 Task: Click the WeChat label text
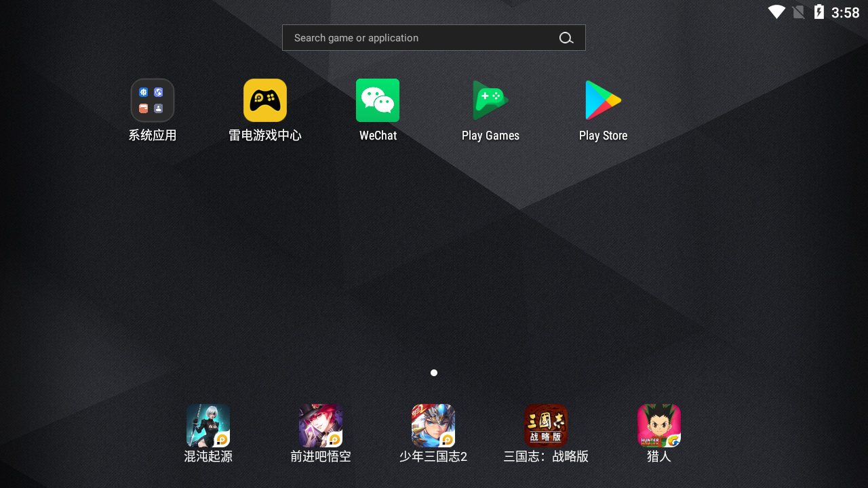[378, 136]
